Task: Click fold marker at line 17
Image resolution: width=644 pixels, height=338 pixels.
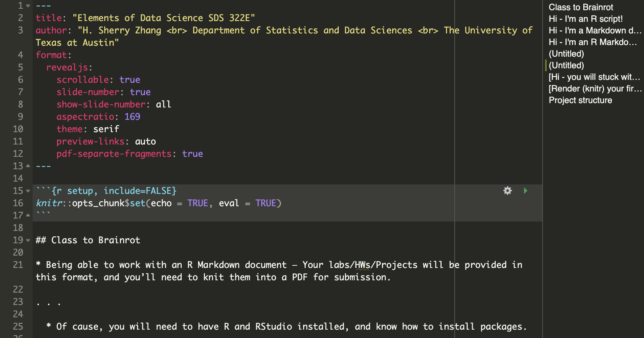Action: [28, 215]
